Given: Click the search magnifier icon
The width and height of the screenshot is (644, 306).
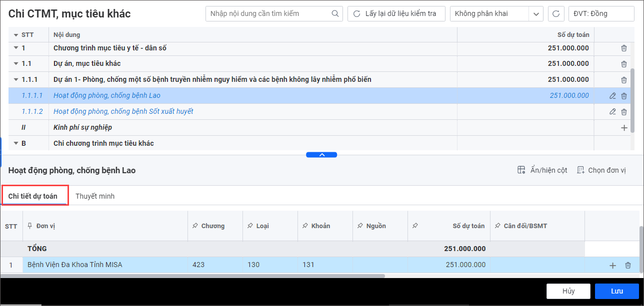Looking at the screenshot, I should pyautogui.click(x=335, y=14).
